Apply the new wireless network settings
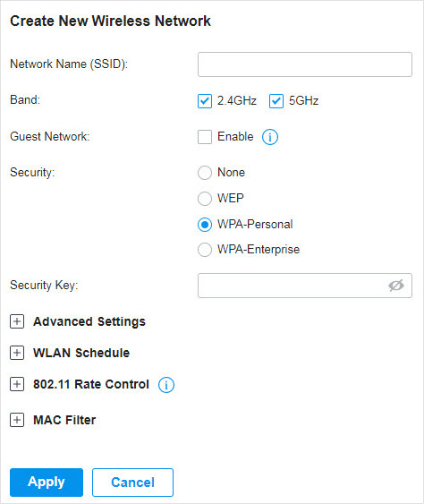 (47, 483)
